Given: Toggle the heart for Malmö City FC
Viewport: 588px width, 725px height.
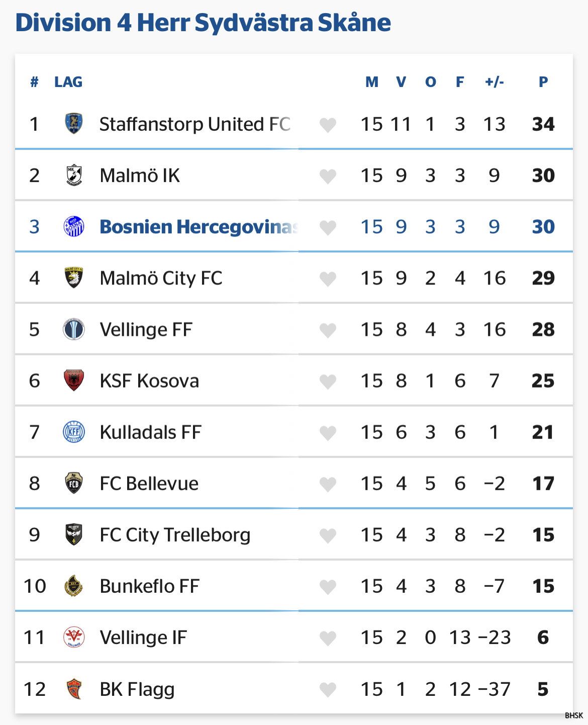Looking at the screenshot, I should 328,279.
